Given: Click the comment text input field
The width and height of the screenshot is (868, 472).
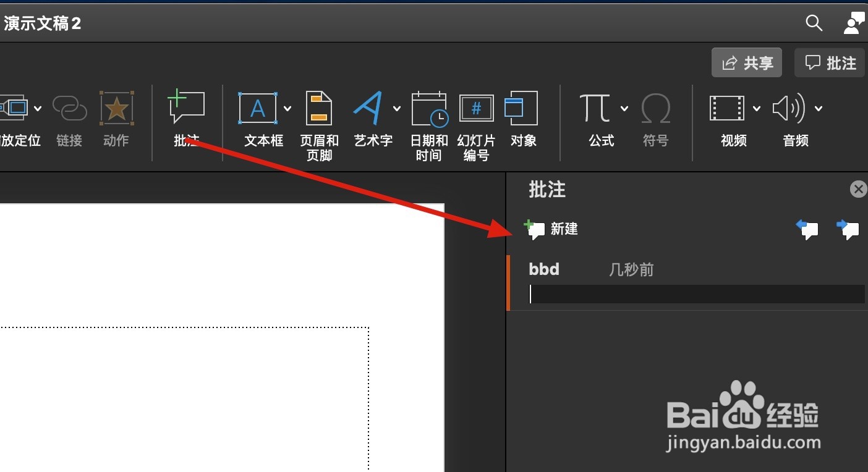Looking at the screenshot, I should [x=697, y=294].
